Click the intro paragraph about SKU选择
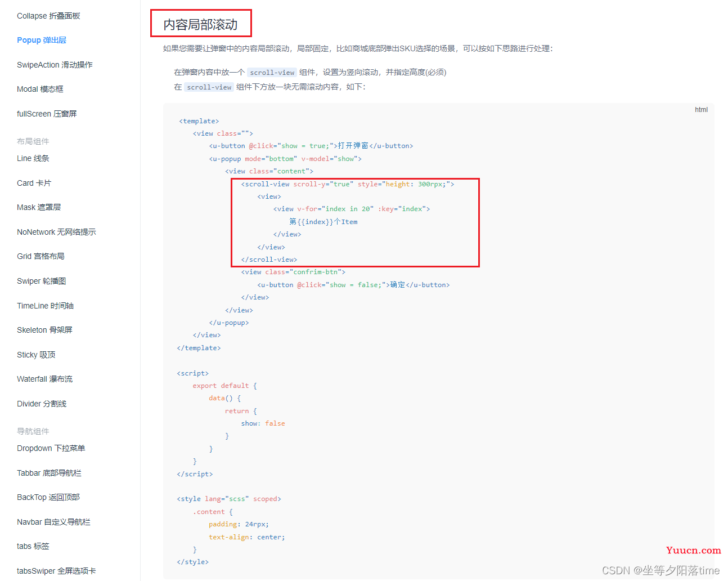 [x=358, y=48]
